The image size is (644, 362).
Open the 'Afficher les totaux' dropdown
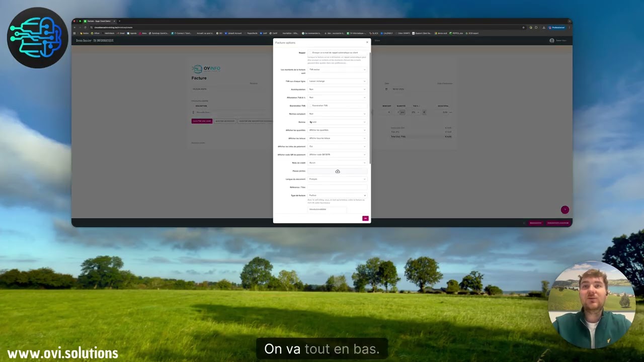[x=337, y=138]
